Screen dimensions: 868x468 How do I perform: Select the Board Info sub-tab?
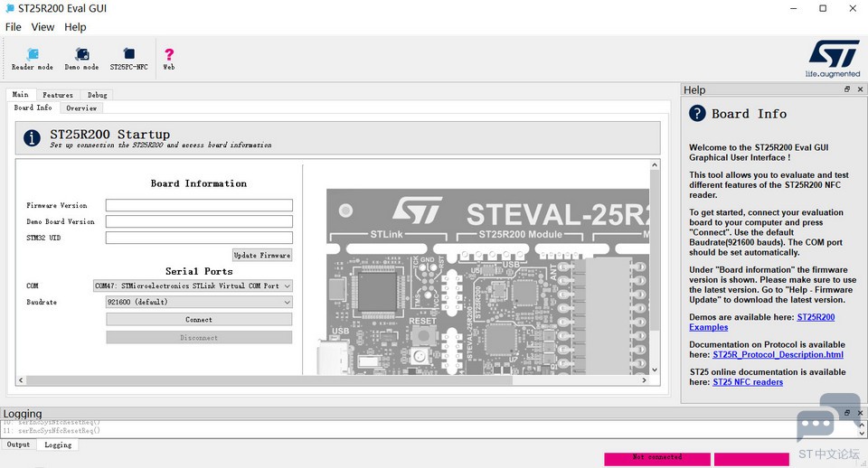33,108
